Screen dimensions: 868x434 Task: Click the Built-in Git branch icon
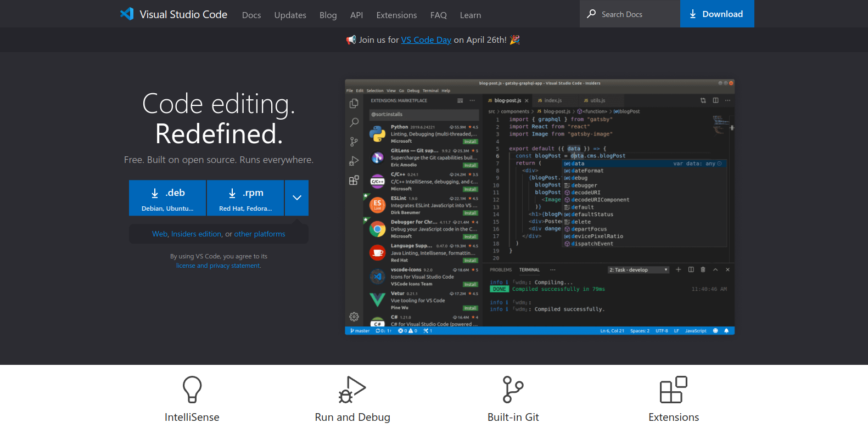(513, 390)
